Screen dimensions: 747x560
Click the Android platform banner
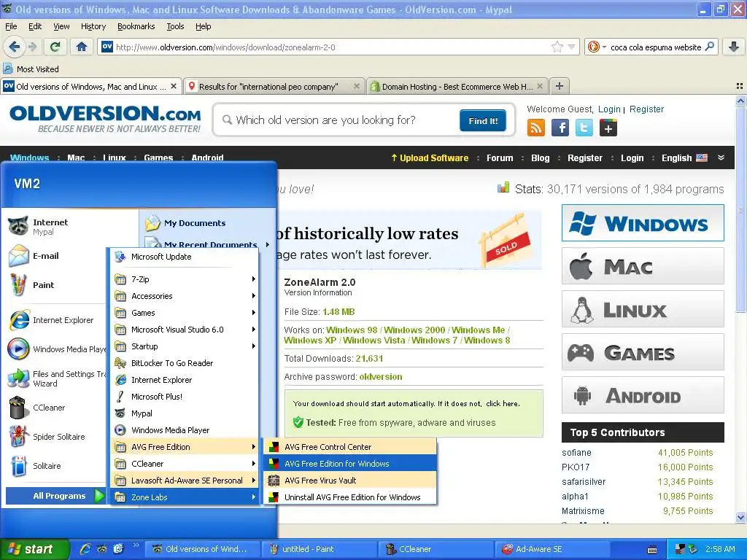tap(643, 395)
